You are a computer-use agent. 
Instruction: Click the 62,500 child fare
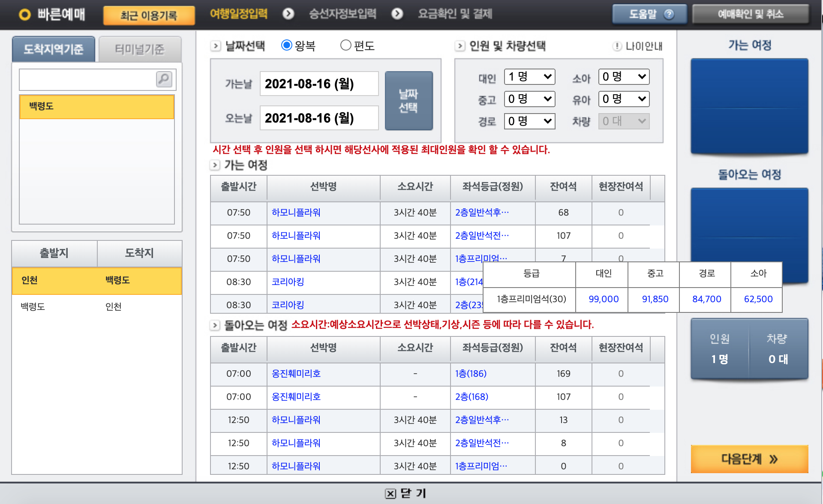tap(758, 299)
